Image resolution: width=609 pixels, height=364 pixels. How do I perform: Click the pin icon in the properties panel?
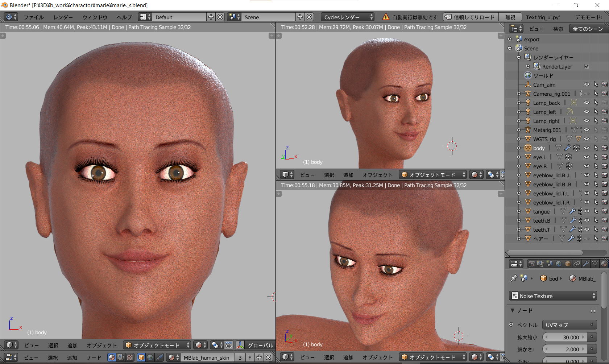(514, 278)
